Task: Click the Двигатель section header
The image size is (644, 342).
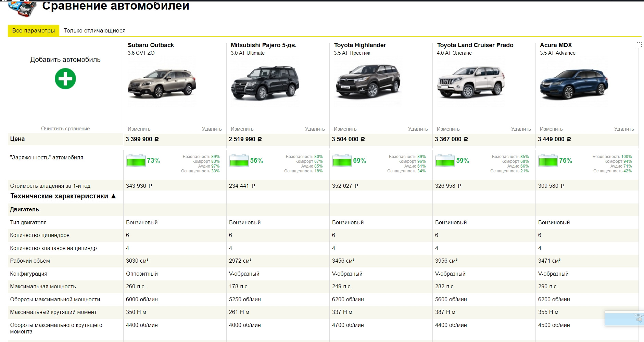Action: pyautogui.click(x=24, y=210)
